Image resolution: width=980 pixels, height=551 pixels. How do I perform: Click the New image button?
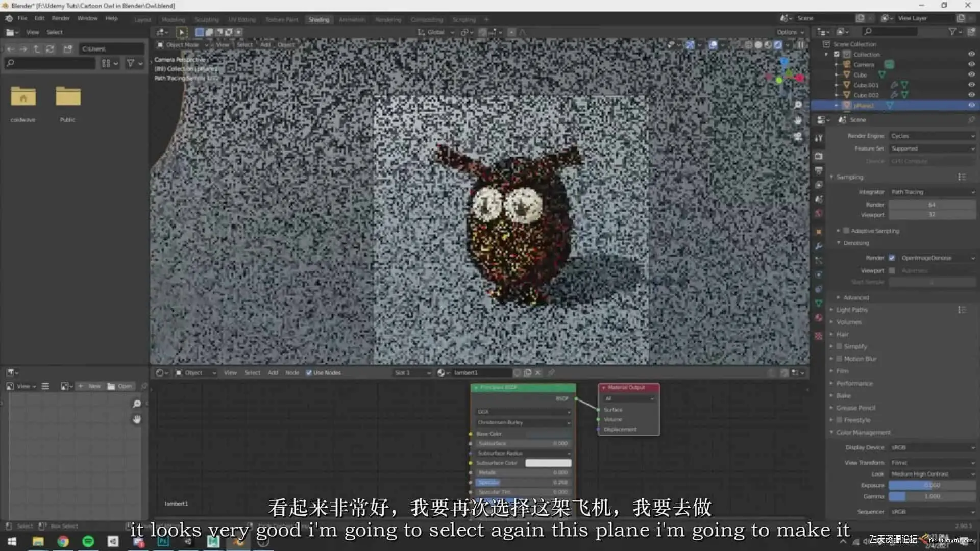point(90,386)
